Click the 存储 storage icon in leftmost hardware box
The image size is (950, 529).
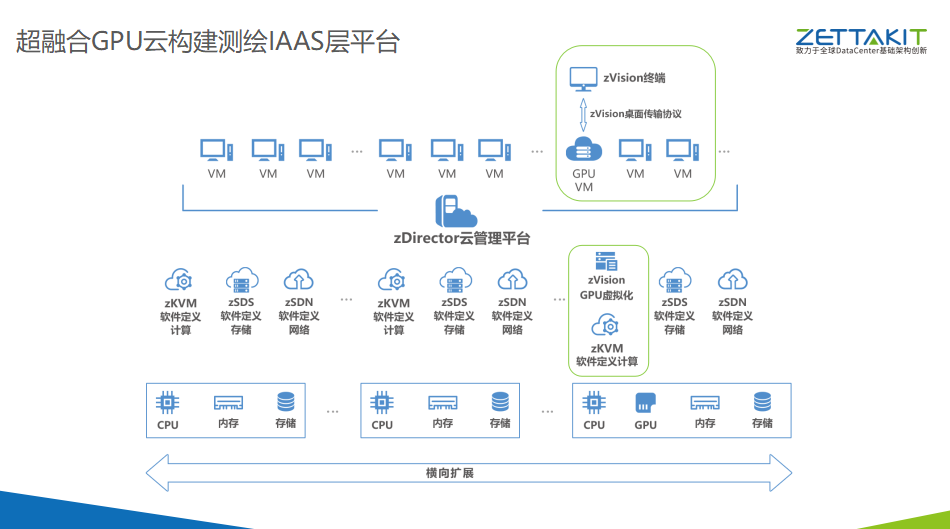pos(286,402)
